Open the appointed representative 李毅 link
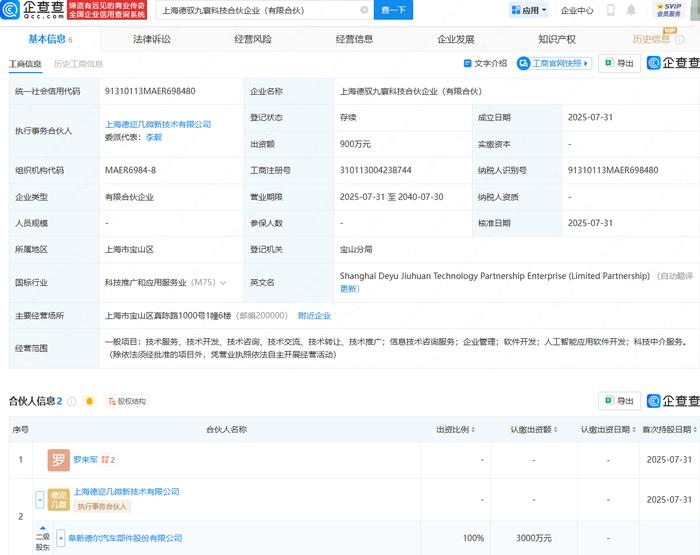The width and height of the screenshot is (700, 555). click(x=154, y=137)
